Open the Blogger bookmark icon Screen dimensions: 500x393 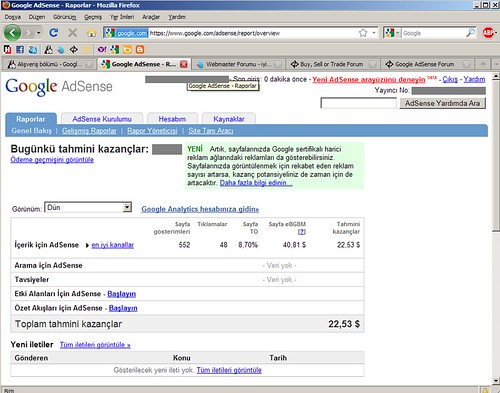(140, 50)
